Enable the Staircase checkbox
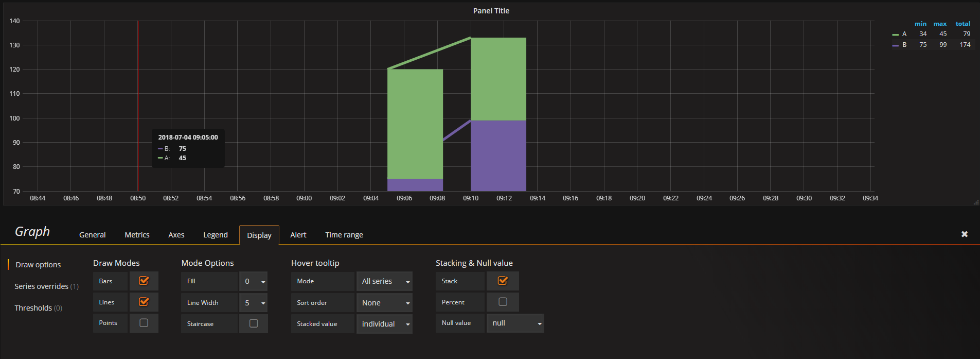The image size is (980, 359). pyautogui.click(x=254, y=323)
